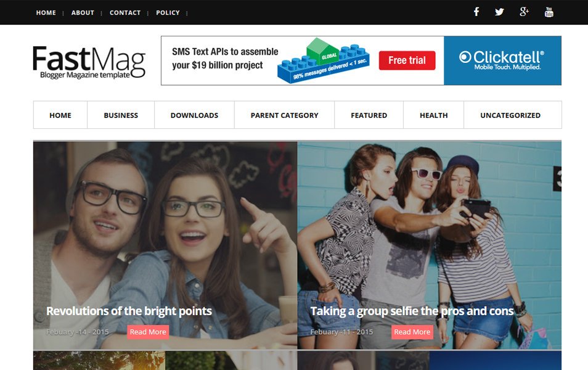Viewport: 588px width, 370px height.
Task: Open the Facebook social icon
Action: [x=476, y=12]
